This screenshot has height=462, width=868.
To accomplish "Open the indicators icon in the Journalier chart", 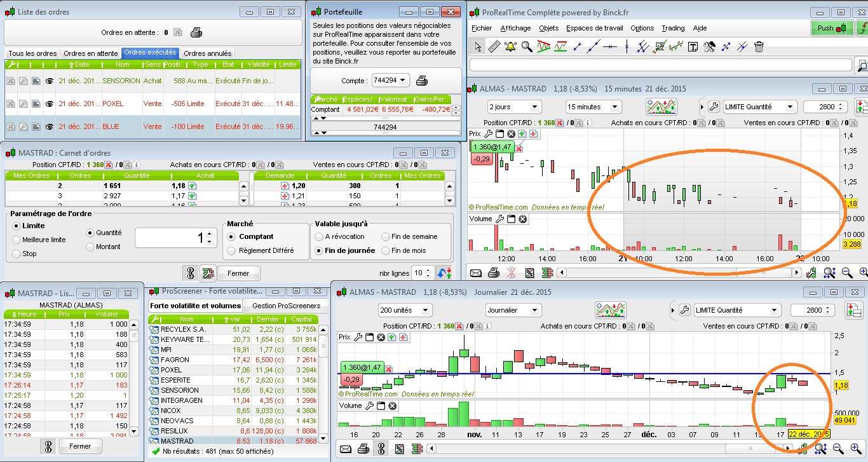I will point(611,310).
